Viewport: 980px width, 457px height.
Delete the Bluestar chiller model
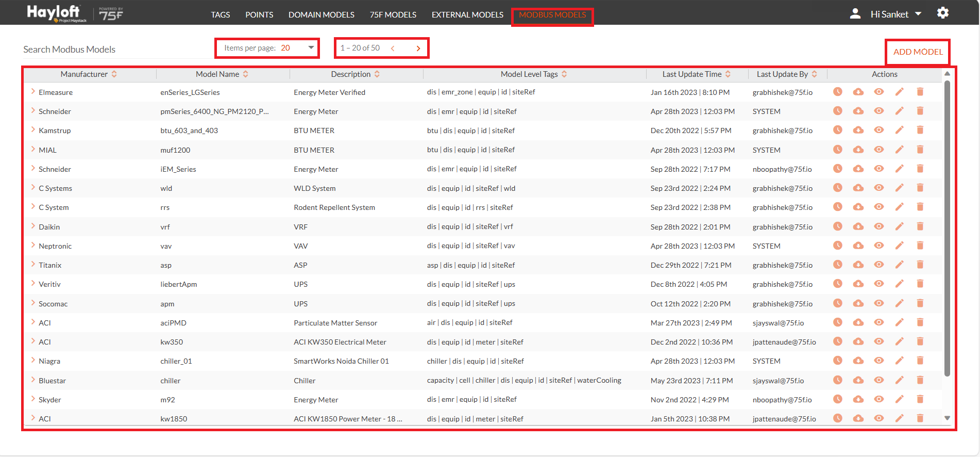click(x=920, y=380)
